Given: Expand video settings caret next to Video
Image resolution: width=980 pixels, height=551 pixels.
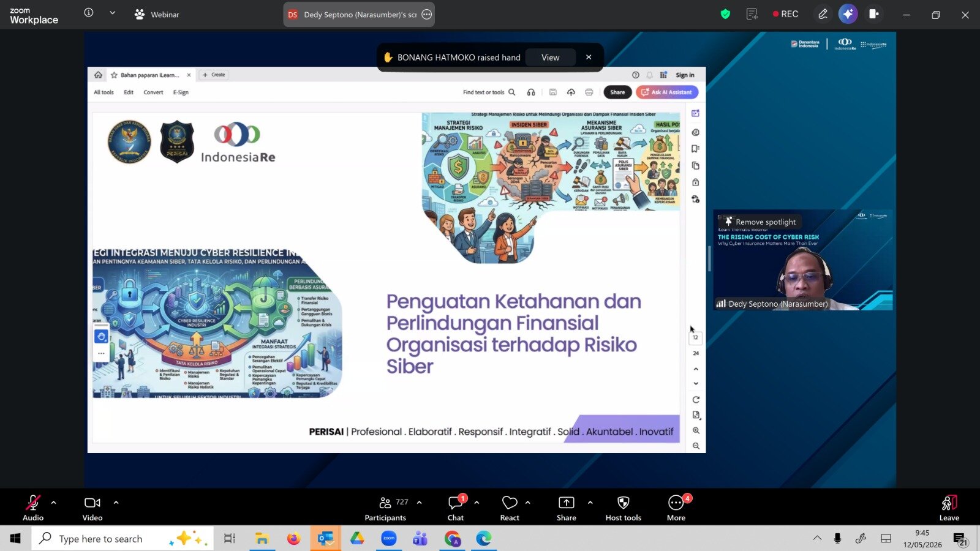Looking at the screenshot, I should click(x=116, y=503).
